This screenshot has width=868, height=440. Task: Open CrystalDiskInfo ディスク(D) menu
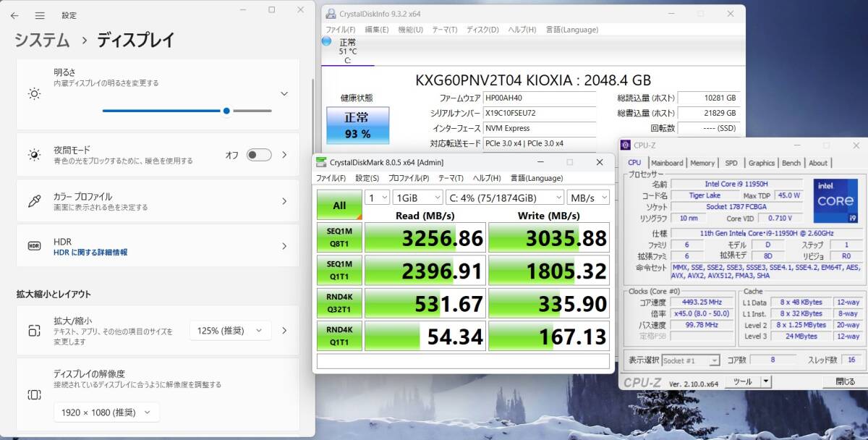point(482,30)
